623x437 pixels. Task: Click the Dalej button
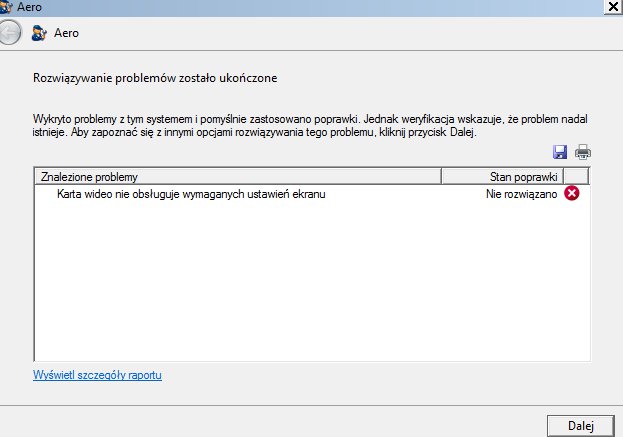click(x=580, y=426)
